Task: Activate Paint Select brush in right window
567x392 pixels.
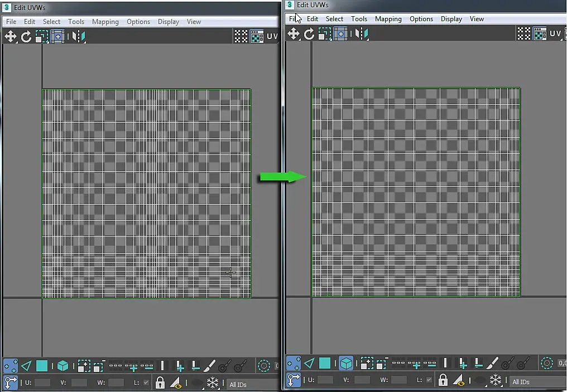Action: [x=493, y=363]
